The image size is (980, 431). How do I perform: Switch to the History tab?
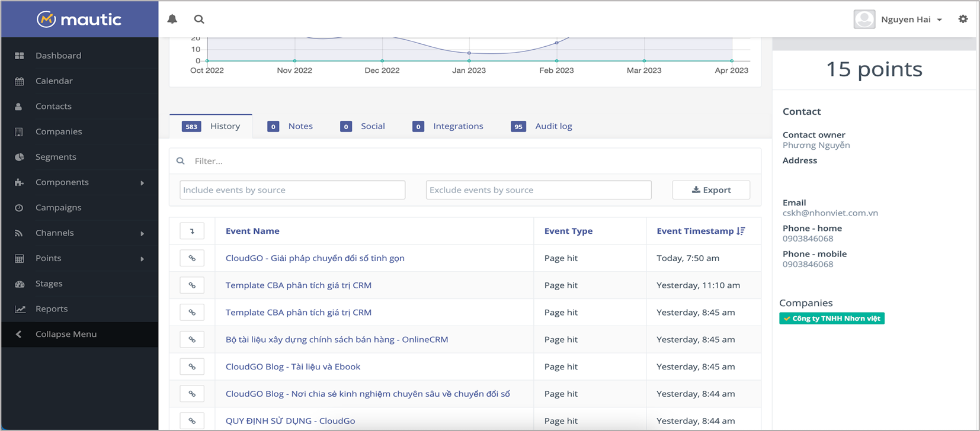211,126
